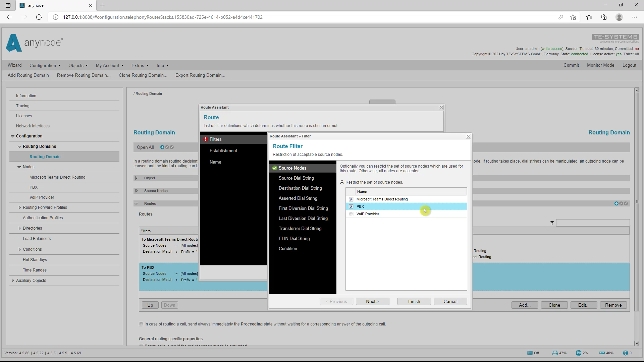Screen dimensions: 644x362
Task: Open Export Routing Domain
Action: 200,75
